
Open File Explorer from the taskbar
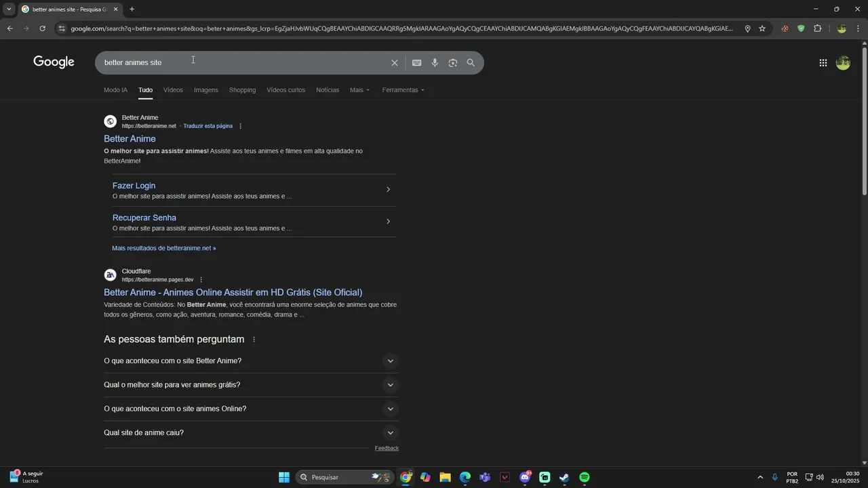(x=445, y=477)
